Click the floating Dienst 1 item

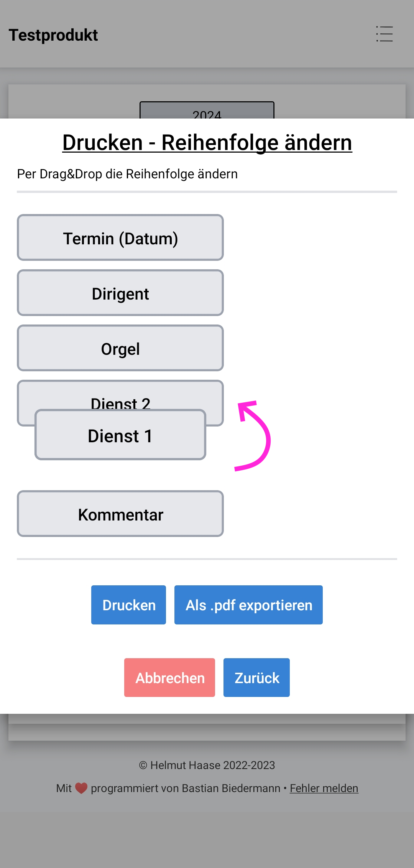[120, 435]
